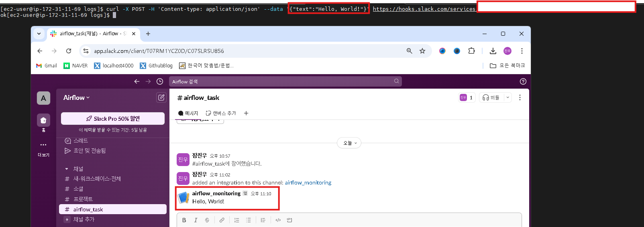Open Slack history clock icon

tap(160, 81)
